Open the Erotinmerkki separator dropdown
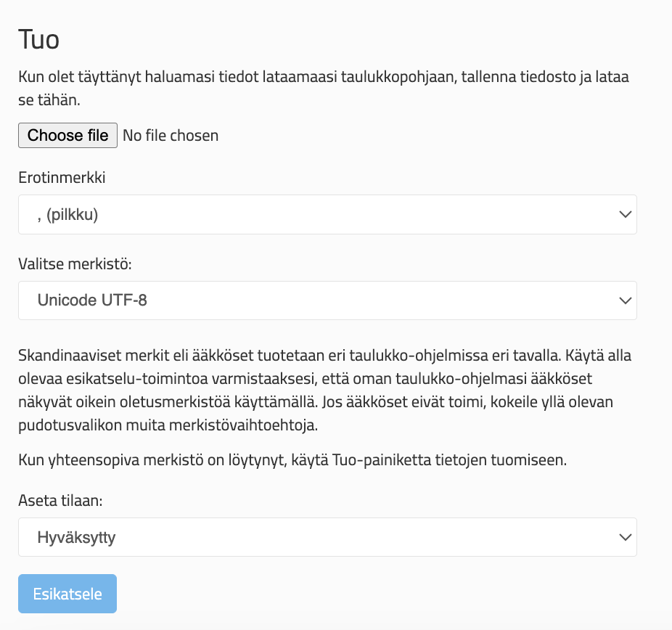Screen dimensions: 672x630 (327, 214)
